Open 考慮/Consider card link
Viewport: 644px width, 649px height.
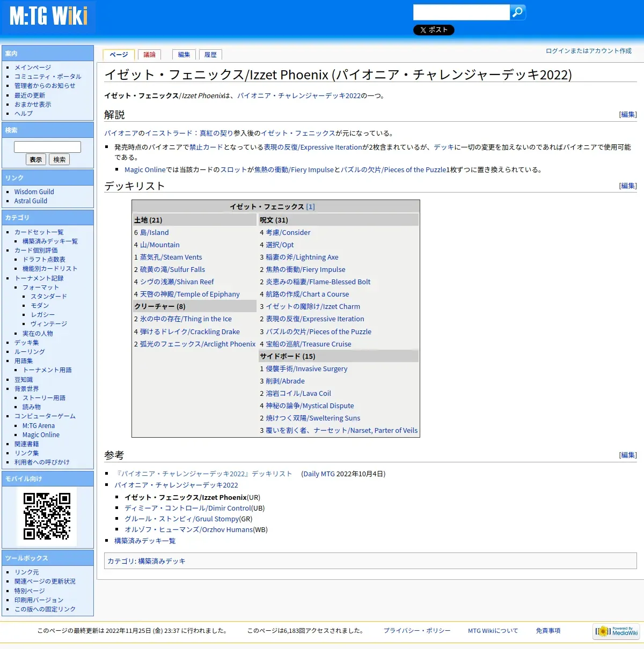click(x=288, y=233)
